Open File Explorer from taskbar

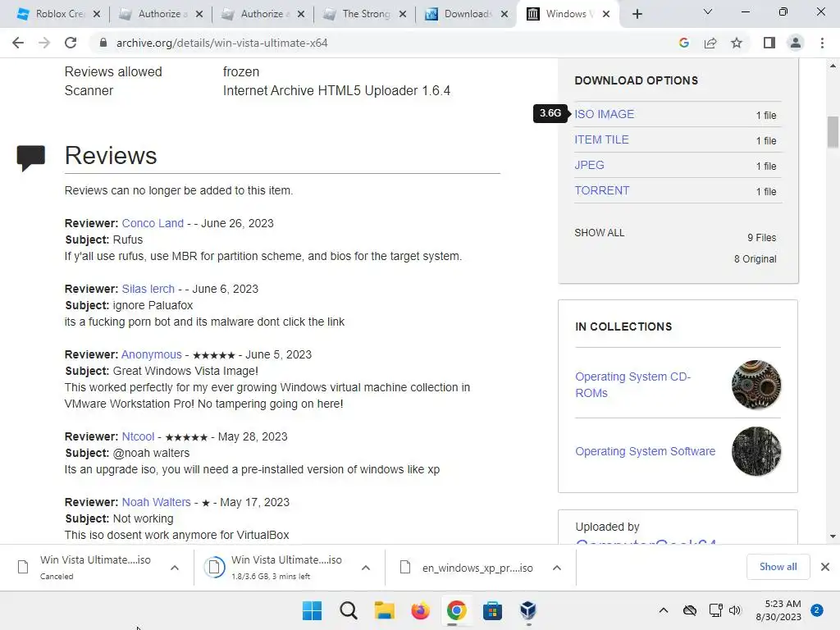click(384, 610)
